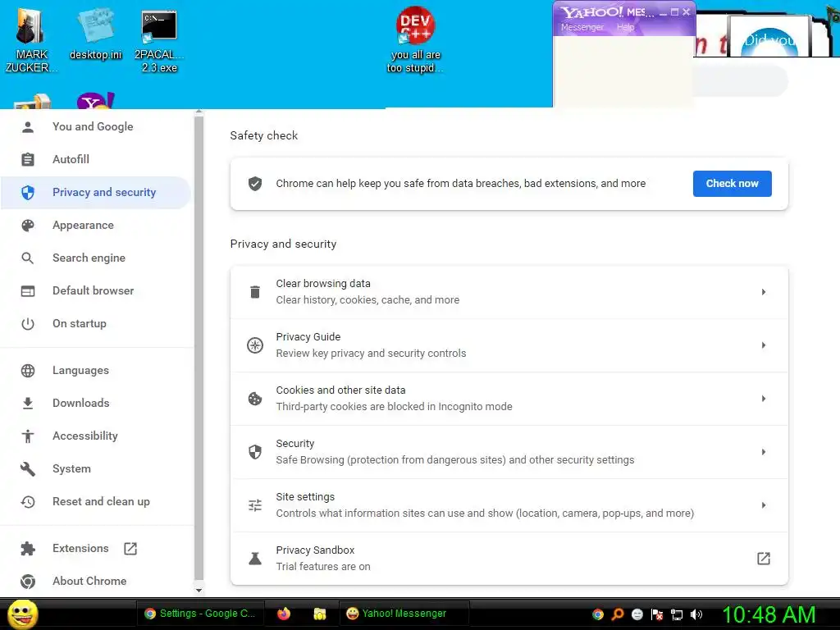Click the browser window icon beside Default browser
This screenshot has height=630, width=840.
click(28, 291)
